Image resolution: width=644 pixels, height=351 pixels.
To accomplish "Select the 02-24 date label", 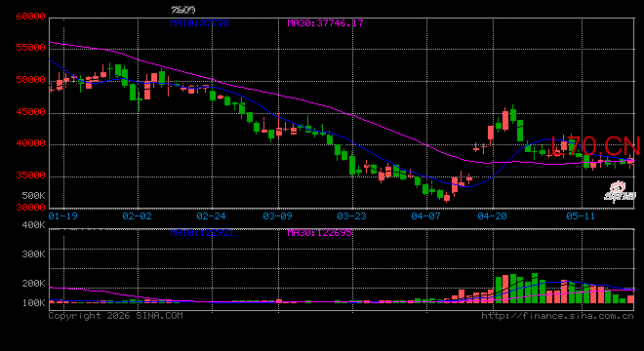I will 211,215.
